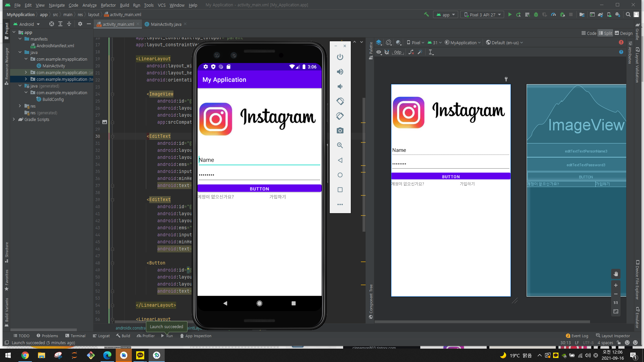Rotate emulator left icon
The width and height of the screenshot is (644, 362).
click(340, 101)
